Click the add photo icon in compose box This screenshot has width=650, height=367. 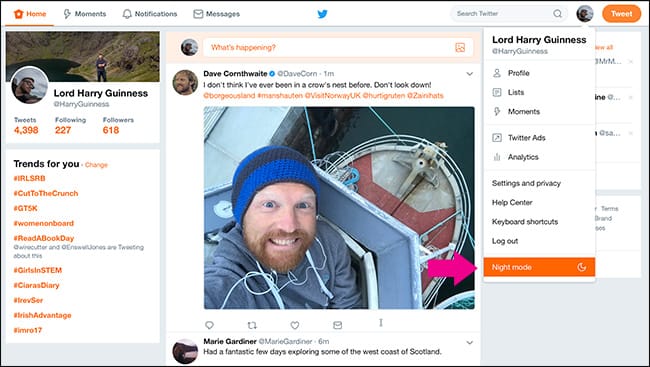tap(460, 47)
